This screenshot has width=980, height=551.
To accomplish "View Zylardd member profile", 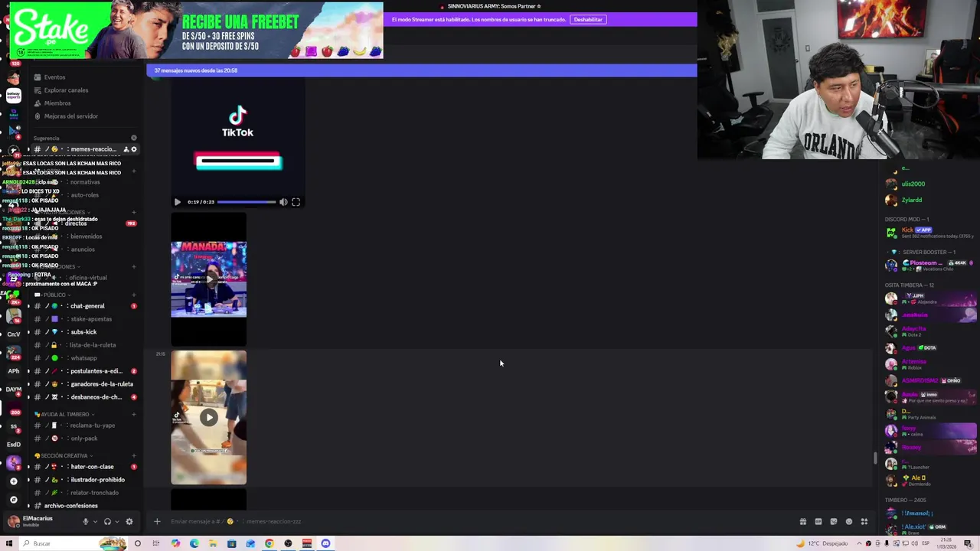I will pyautogui.click(x=911, y=201).
